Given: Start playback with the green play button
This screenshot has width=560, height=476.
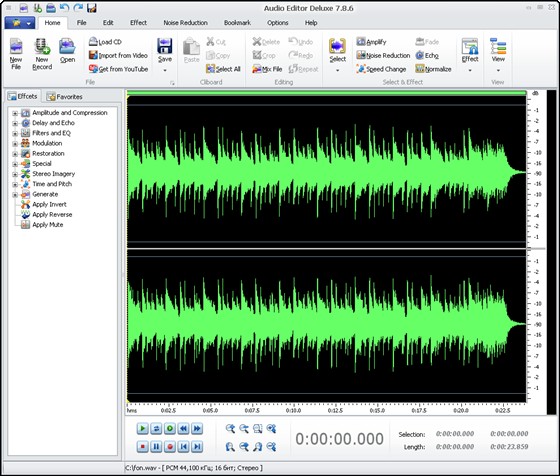Looking at the screenshot, I should click(x=142, y=428).
